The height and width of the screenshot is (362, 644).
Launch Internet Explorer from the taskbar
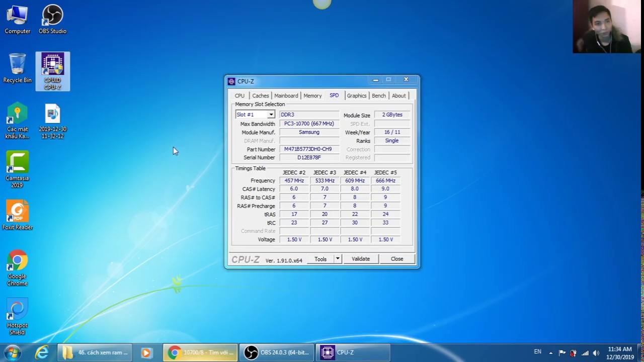(x=42, y=352)
